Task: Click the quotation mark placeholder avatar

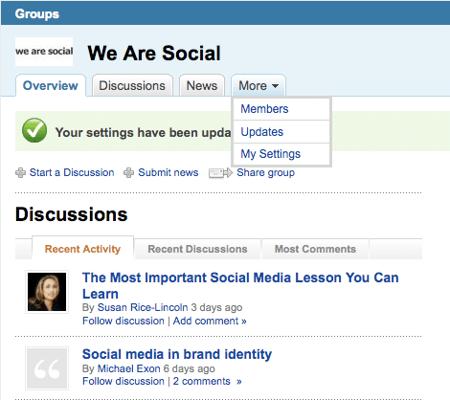Action: click(47, 368)
